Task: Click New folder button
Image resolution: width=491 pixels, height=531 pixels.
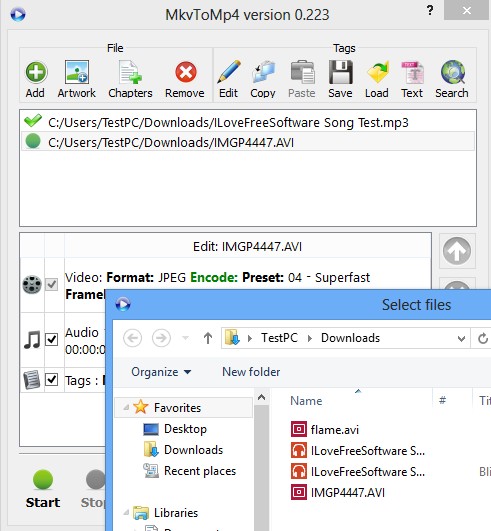Action: point(251,372)
